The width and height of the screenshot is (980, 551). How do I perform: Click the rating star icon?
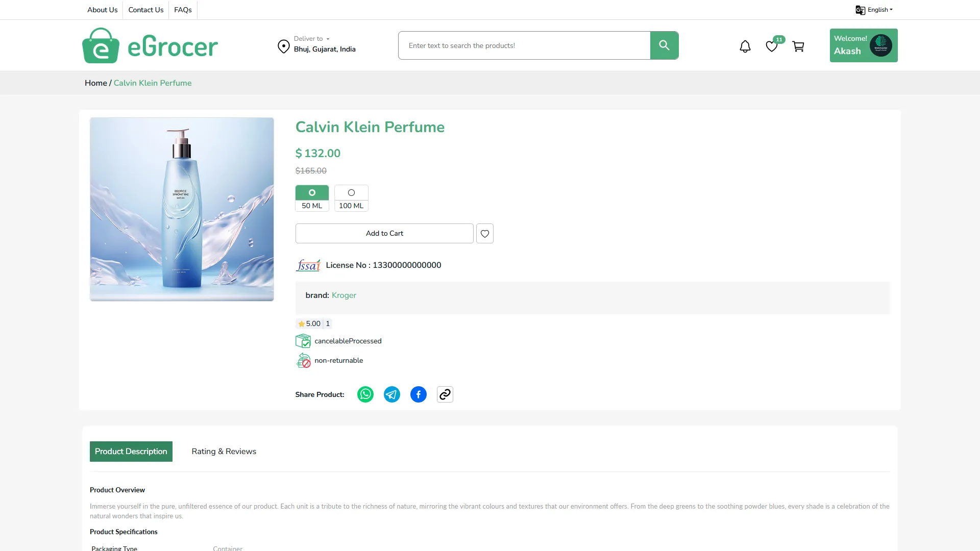(302, 324)
